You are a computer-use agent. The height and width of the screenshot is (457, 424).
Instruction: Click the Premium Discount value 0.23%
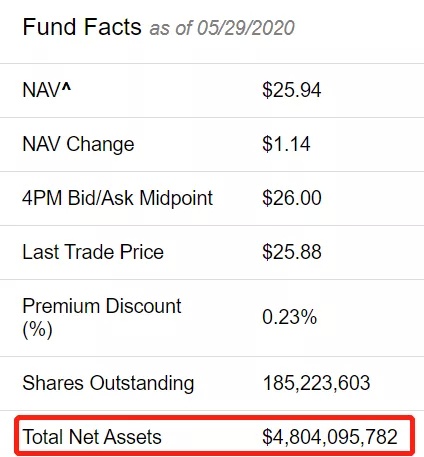tap(289, 317)
